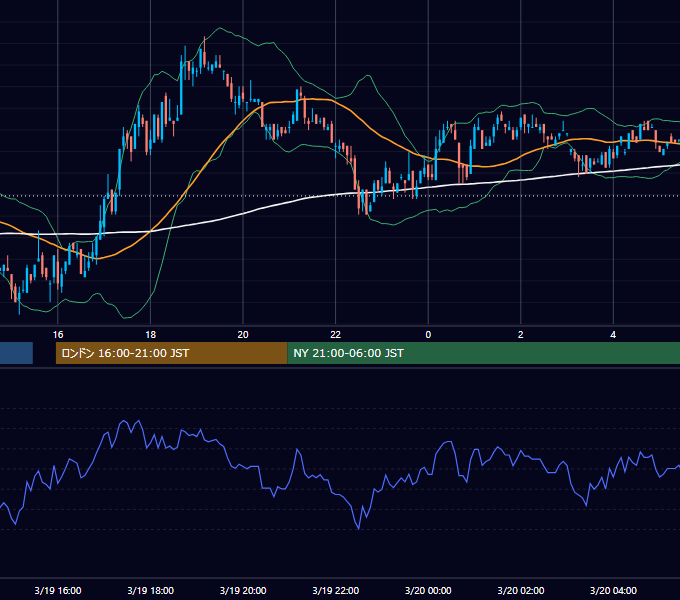
Task: Click the 4 time axis label
Action: [x=613, y=335]
